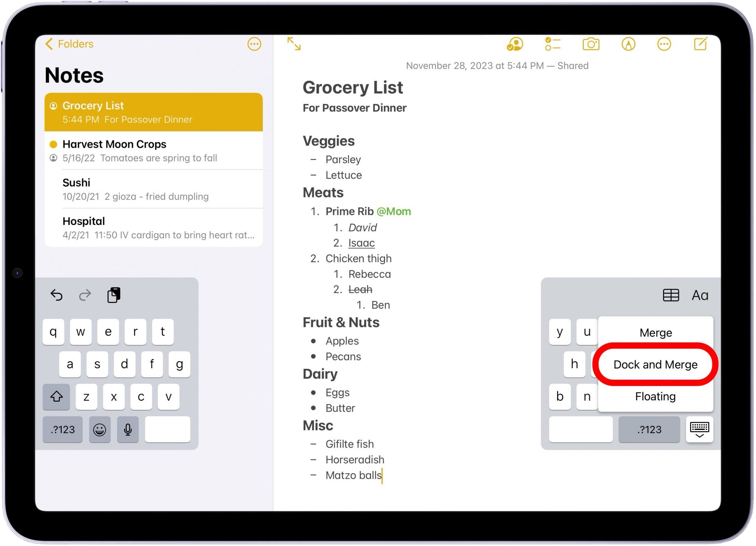Open text formatting with the Aa icon
This screenshot has height=546, width=756.
[700, 295]
